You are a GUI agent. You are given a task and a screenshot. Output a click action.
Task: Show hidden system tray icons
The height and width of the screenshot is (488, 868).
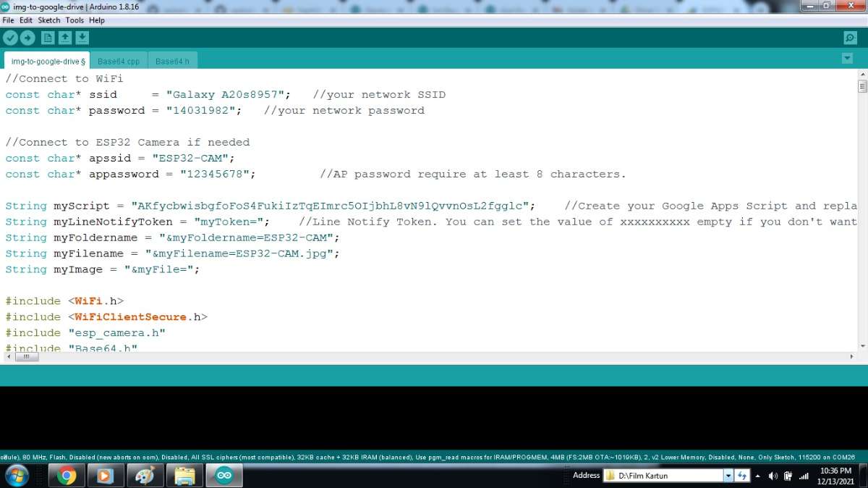click(757, 476)
